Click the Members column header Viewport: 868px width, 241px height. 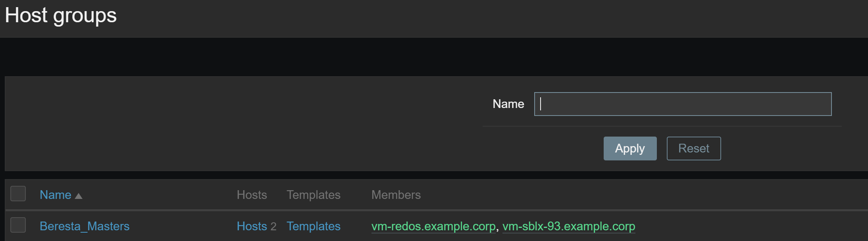pos(396,195)
